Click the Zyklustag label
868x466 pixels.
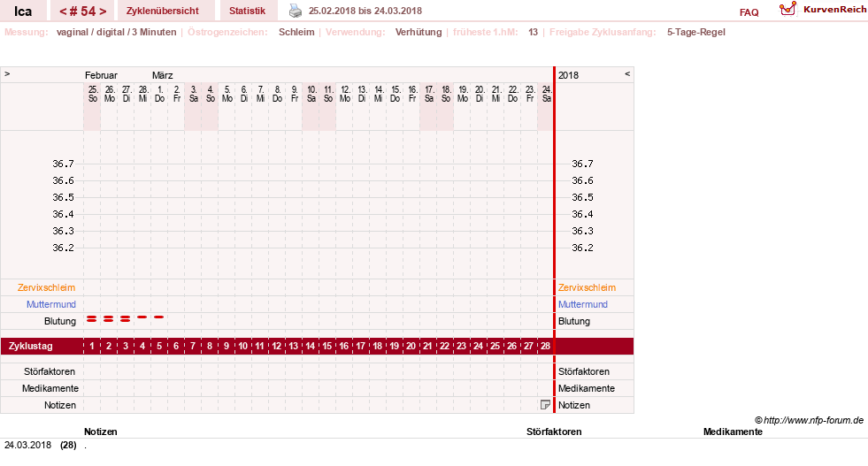[x=30, y=346]
